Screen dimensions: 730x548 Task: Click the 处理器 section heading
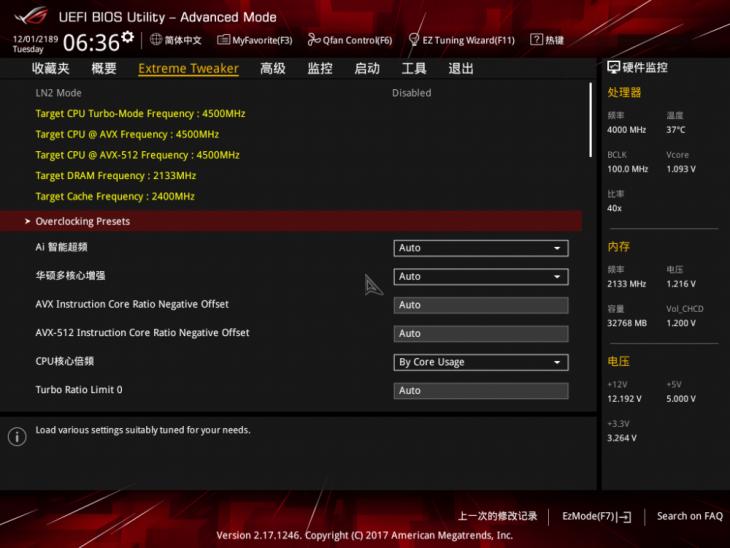(x=624, y=92)
